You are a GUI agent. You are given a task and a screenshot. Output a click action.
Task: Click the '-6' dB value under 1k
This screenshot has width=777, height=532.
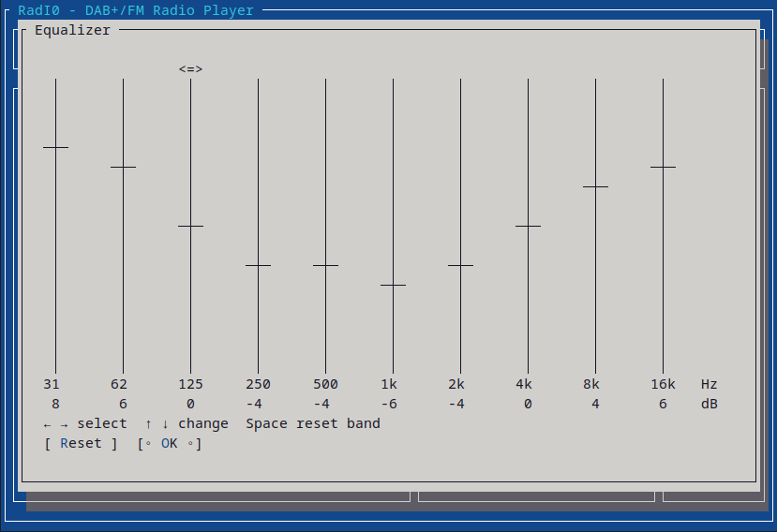(x=389, y=405)
